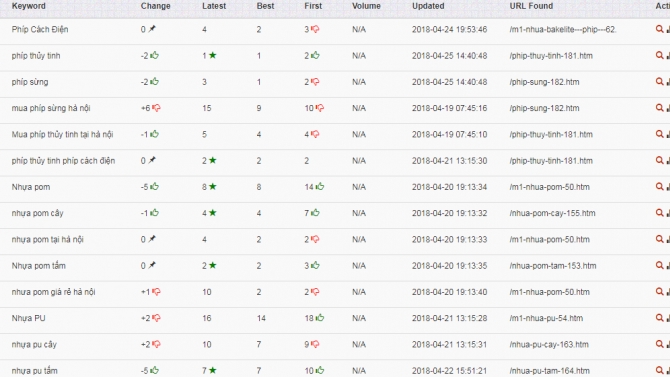Click search icon for Nhựa pom tấm row
Image resolution: width=670 pixels, height=377 pixels.
659,265
